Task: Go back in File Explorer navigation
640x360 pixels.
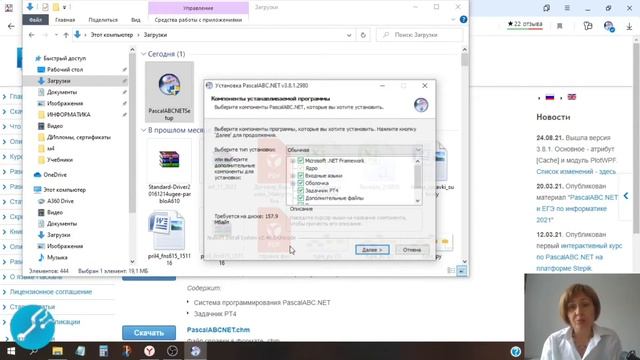Action: [x=31, y=35]
